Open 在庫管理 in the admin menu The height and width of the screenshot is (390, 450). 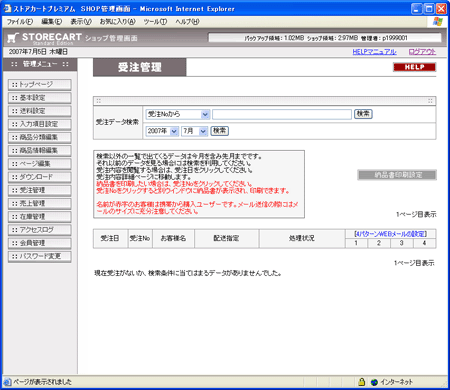[x=39, y=217]
